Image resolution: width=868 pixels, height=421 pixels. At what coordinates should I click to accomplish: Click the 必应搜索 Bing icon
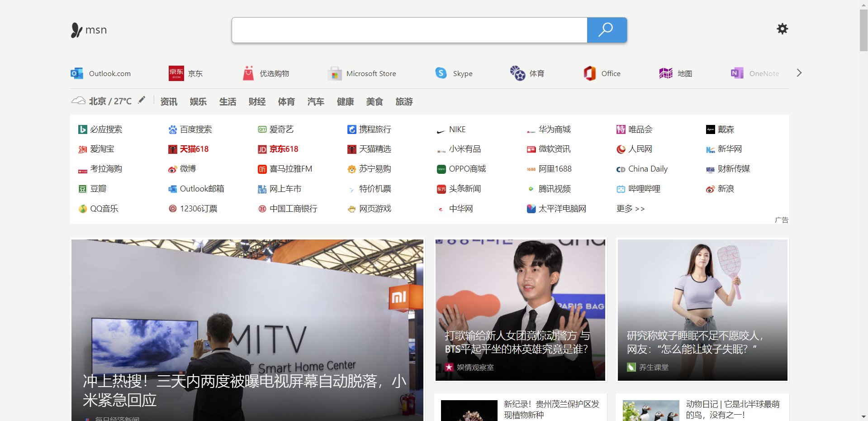pos(82,129)
